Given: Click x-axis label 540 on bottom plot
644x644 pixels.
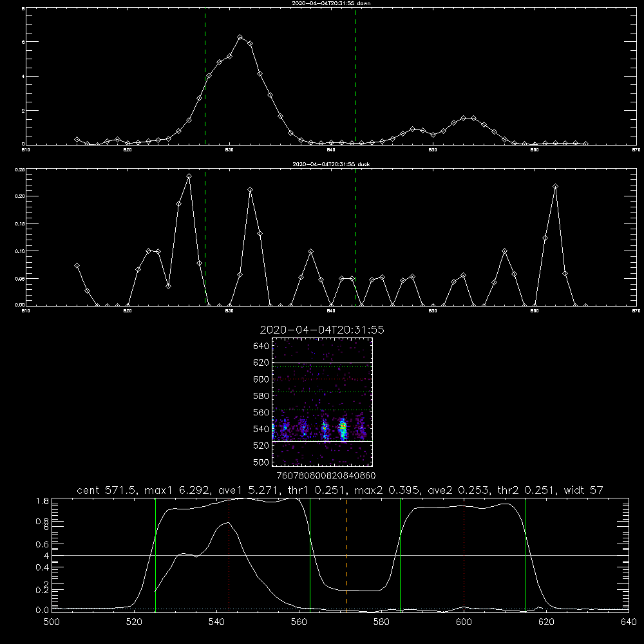Looking at the screenshot, I should [x=216, y=622].
